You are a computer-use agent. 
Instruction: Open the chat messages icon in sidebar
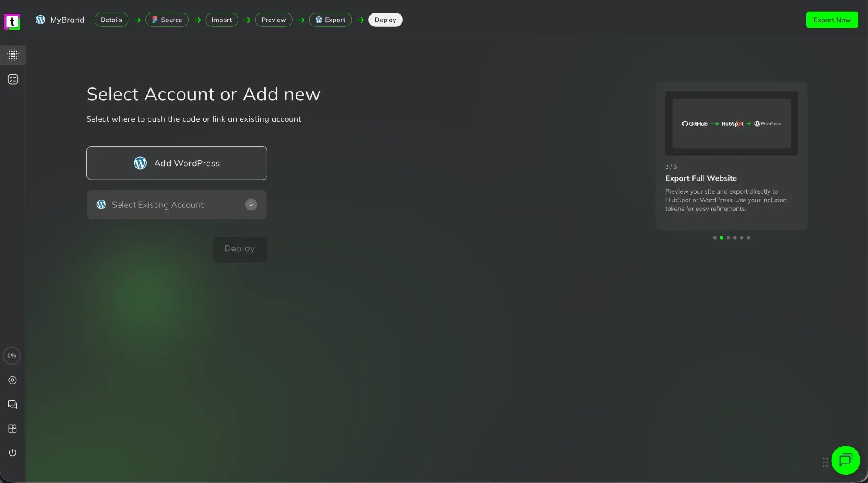coord(13,404)
